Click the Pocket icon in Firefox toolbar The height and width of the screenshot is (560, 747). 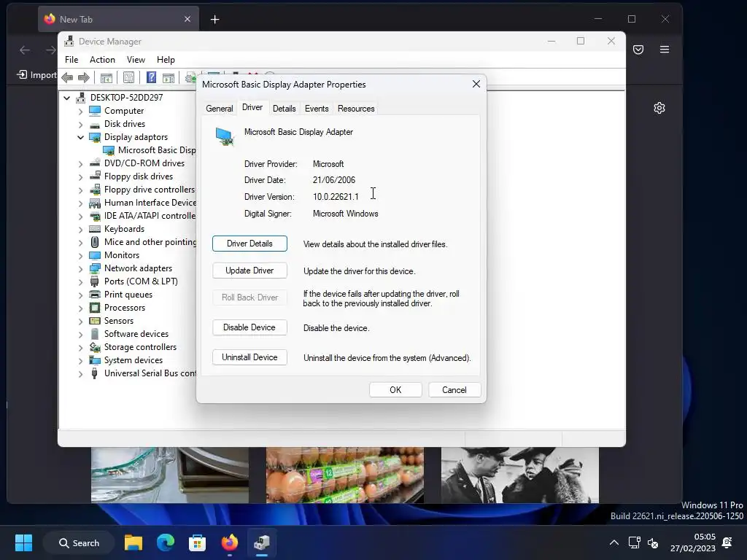click(638, 50)
